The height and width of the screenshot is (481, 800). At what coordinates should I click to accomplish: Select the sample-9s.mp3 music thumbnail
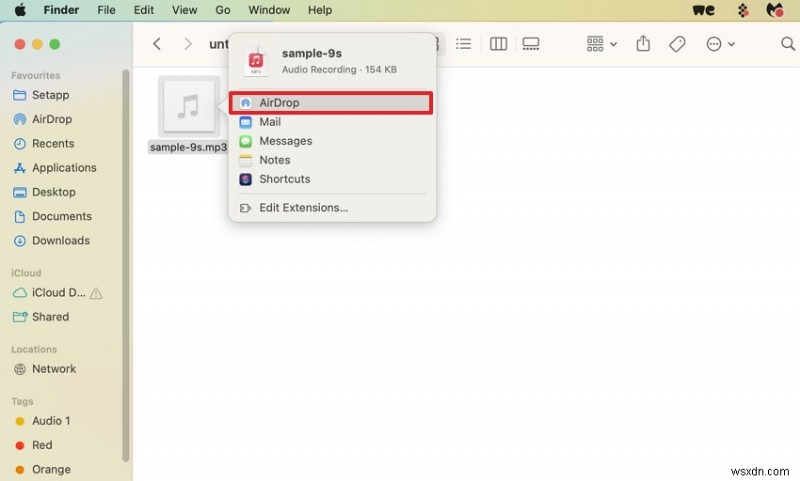(189, 107)
